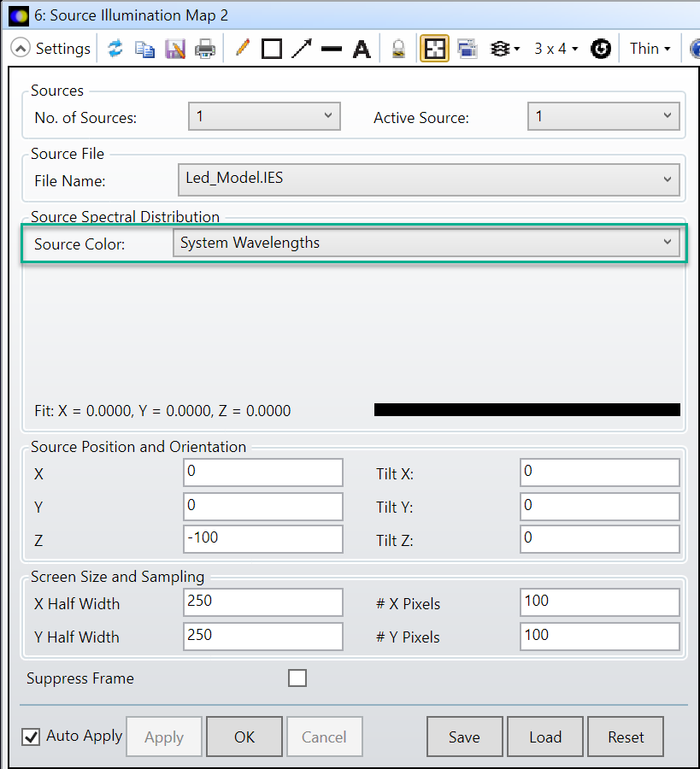Click the text annotation A icon
Viewport: 700px width, 769px height.
(361, 49)
